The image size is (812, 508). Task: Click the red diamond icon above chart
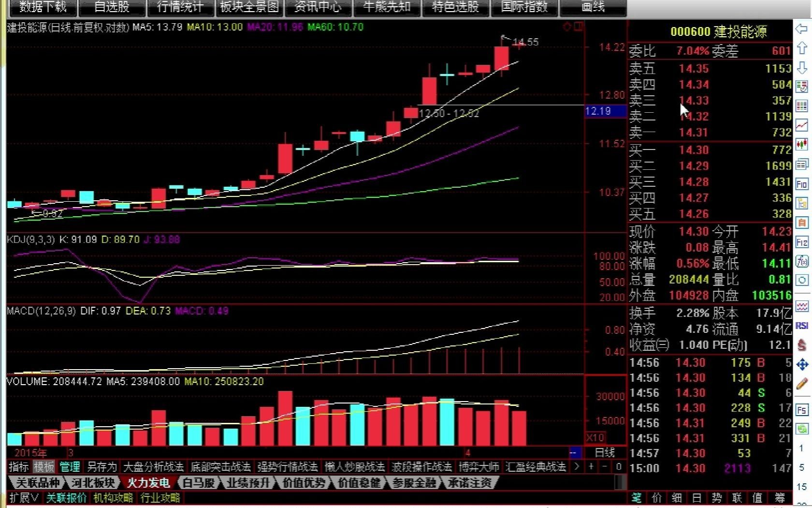pos(567,27)
